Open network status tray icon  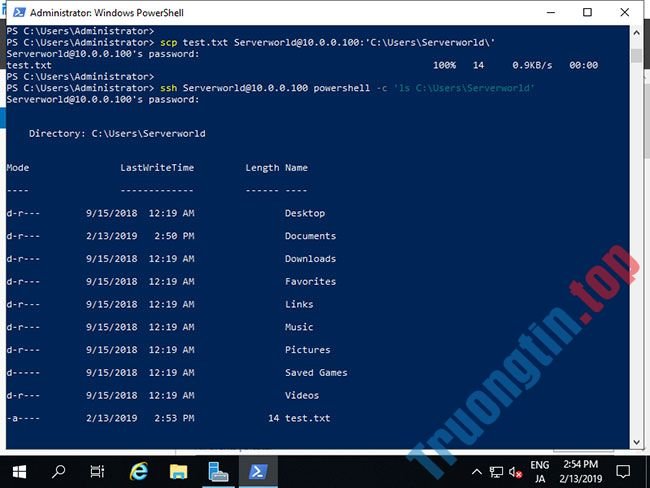(496, 472)
